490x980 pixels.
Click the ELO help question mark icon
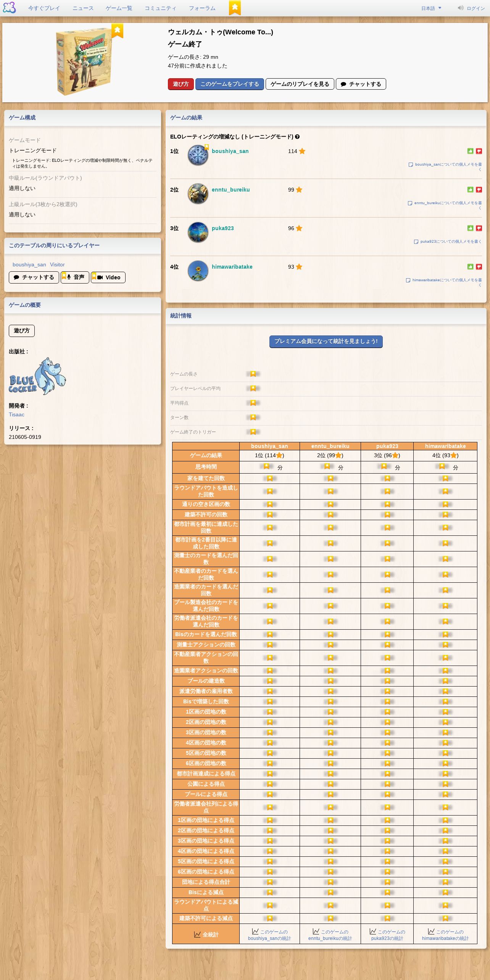[x=297, y=137]
